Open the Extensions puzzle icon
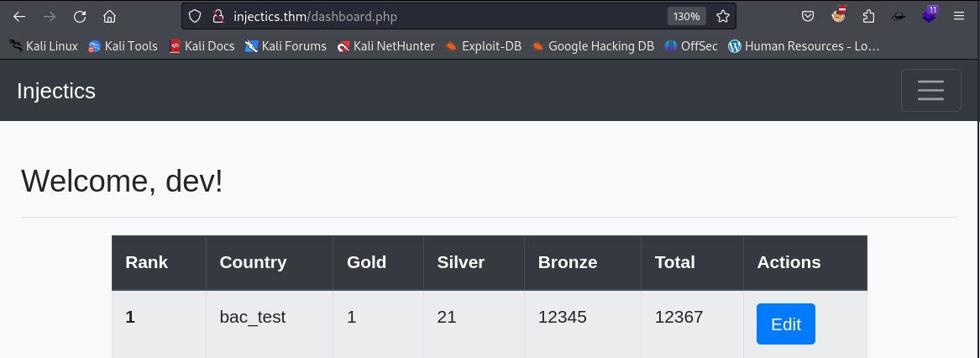This screenshot has height=358, width=980. coord(868,16)
